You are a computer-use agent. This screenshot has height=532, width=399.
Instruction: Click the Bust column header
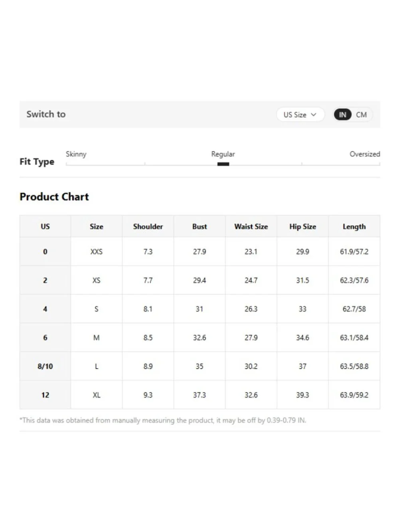click(199, 226)
